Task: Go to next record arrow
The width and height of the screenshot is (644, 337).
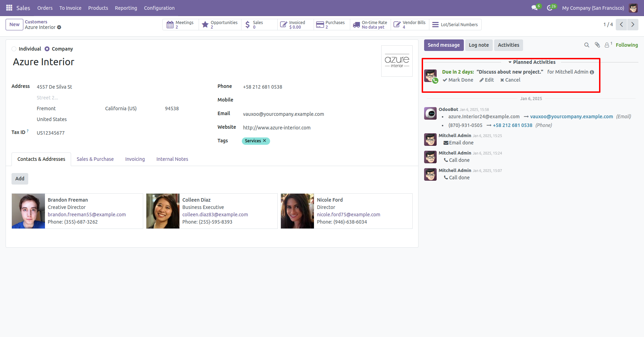Action: (633, 24)
